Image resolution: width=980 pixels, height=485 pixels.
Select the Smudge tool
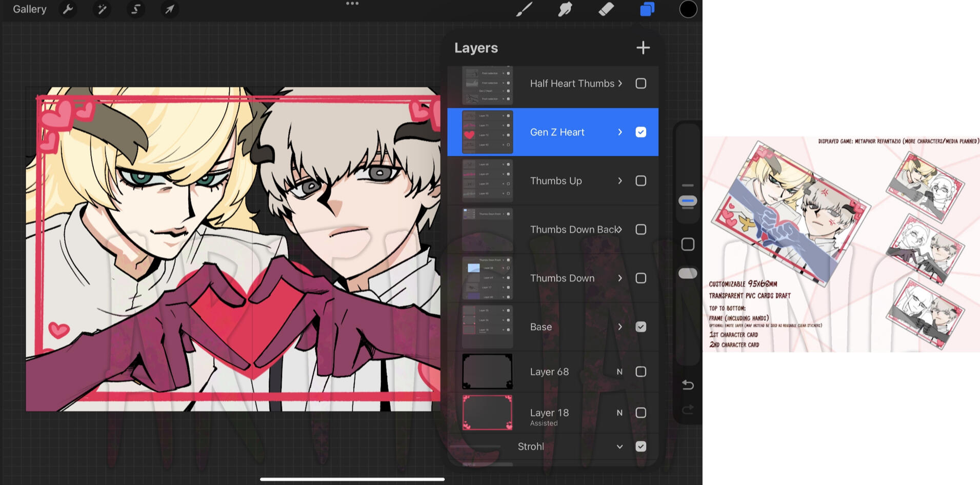(565, 9)
